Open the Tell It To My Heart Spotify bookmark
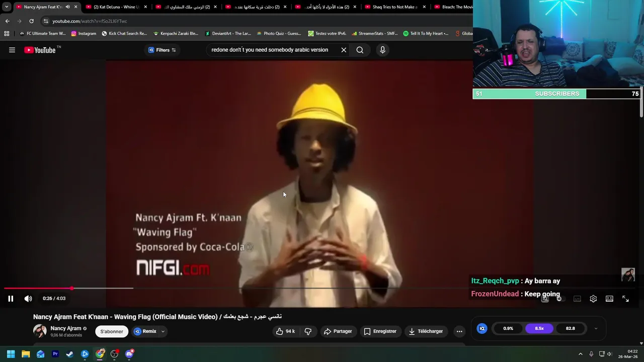This screenshot has height=362, width=644. pos(426,34)
